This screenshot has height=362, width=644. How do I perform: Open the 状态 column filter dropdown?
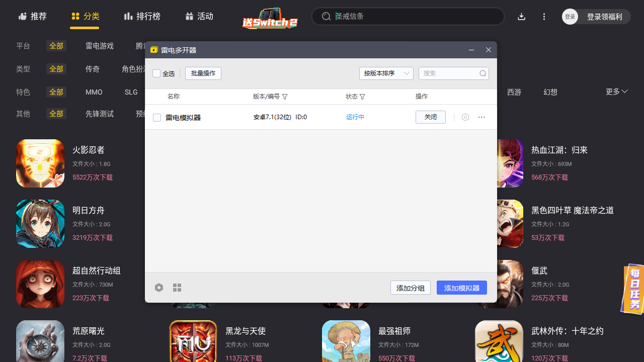click(362, 96)
